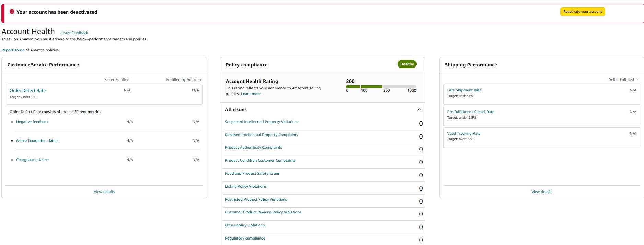Open the Order Defect Rate link
Screen dimensions: 644x245
tap(27, 91)
